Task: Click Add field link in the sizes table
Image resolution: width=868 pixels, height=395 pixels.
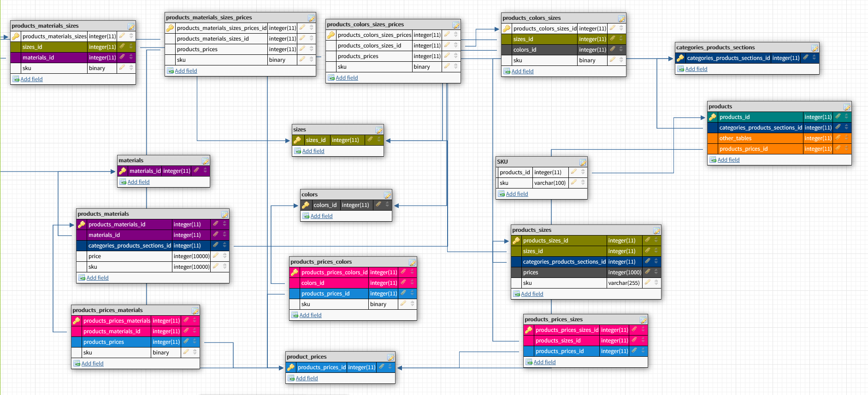Action: pos(313,151)
